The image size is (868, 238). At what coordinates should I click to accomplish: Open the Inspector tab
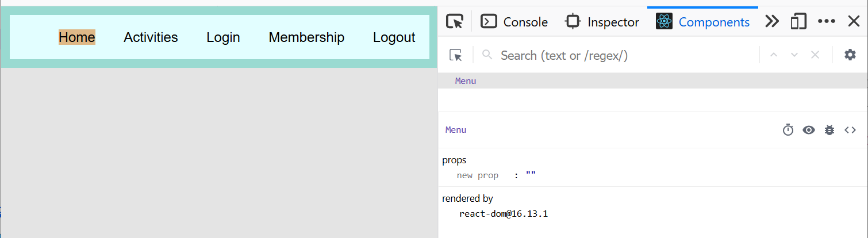click(x=602, y=22)
